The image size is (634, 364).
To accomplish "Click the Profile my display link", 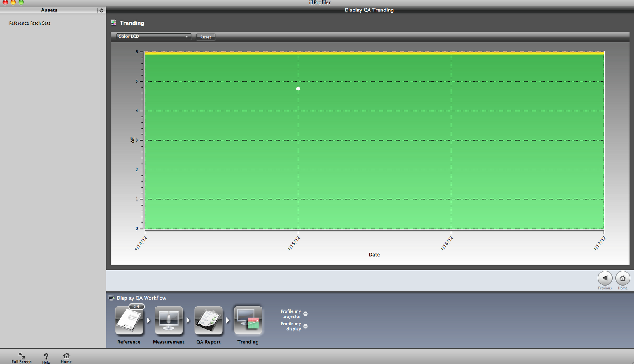I will (291, 326).
